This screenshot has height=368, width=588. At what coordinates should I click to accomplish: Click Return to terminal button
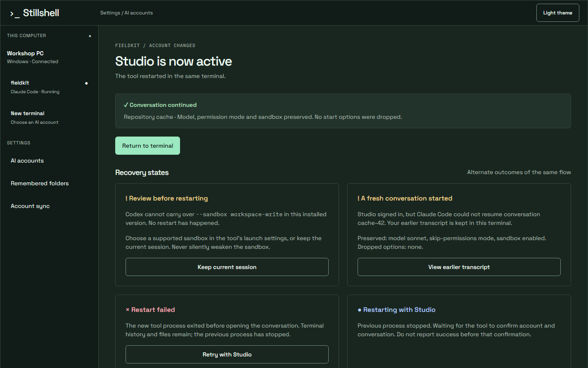click(147, 146)
